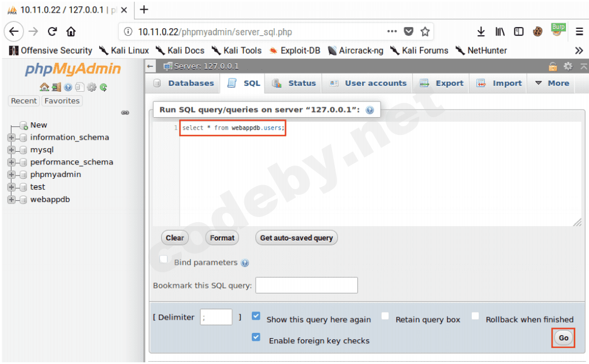Open Kali Docs bookmark
Image resolution: width=589 pixels, height=364 pixels.
[180, 50]
